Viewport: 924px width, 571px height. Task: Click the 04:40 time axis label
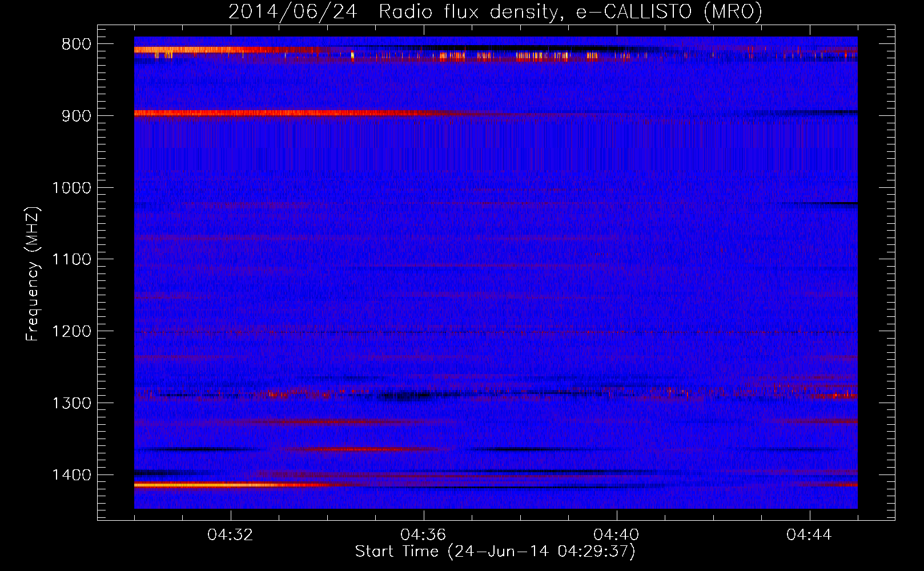pyautogui.click(x=617, y=535)
